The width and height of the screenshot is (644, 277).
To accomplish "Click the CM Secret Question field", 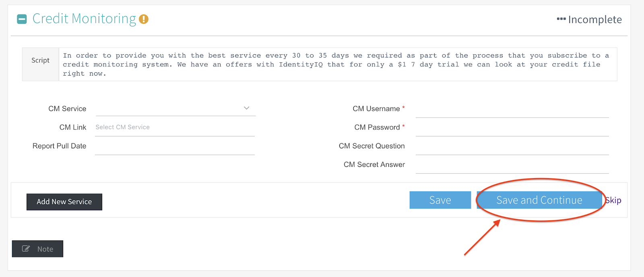I will 512,146.
